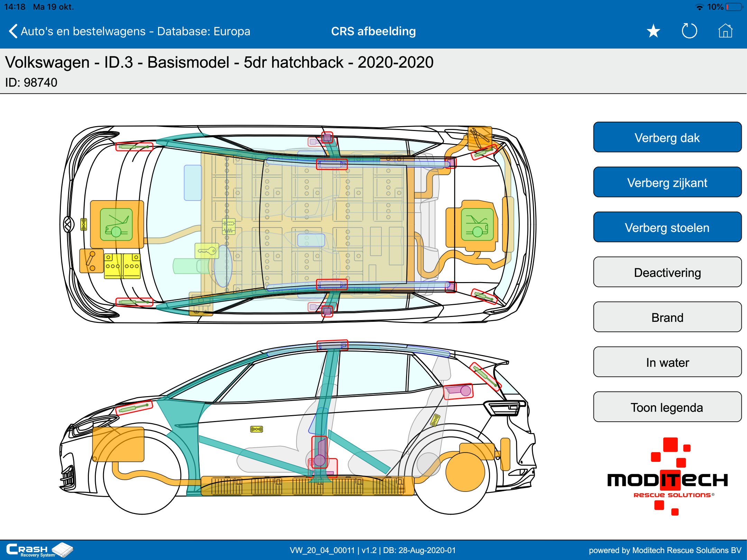
Task: Toggle the Verberg zijkant button
Action: point(667,182)
